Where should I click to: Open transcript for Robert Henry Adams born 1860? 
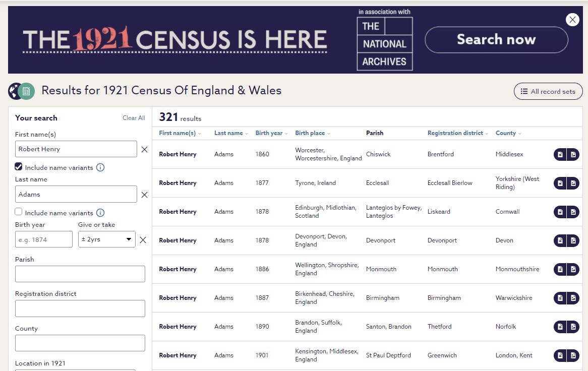[x=560, y=155]
